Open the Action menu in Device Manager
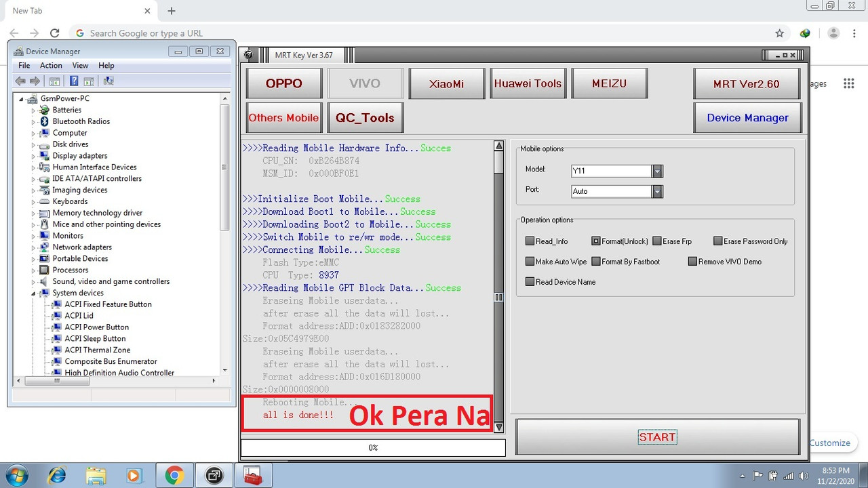 click(x=51, y=66)
